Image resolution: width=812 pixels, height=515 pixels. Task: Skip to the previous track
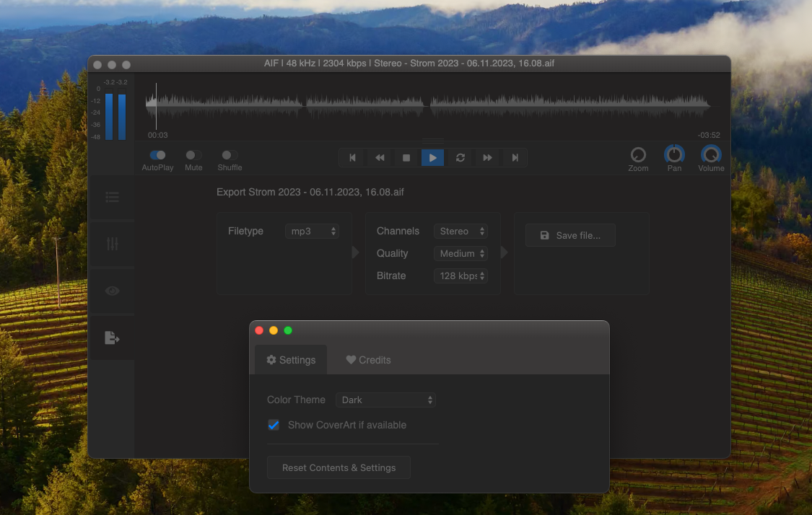point(352,157)
